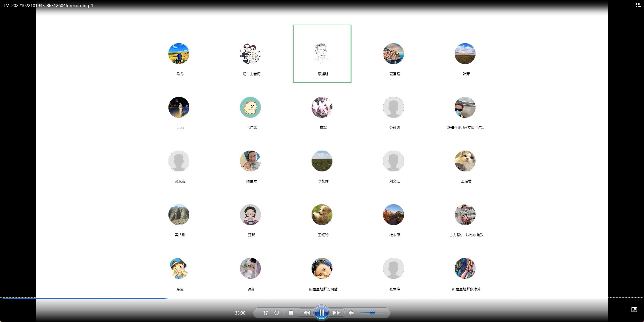
Task: Switch to Library view icon
Action: click(x=638, y=5)
